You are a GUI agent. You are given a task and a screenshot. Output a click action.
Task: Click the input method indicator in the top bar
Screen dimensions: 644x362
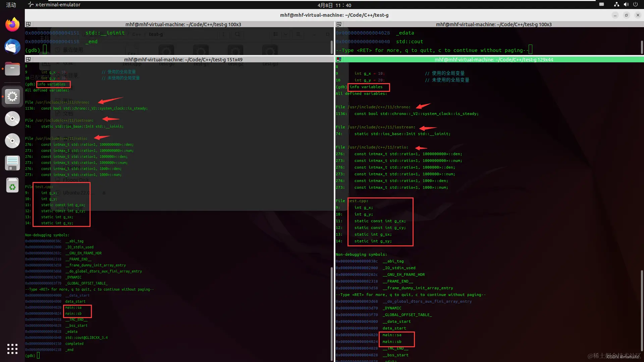[x=601, y=5]
